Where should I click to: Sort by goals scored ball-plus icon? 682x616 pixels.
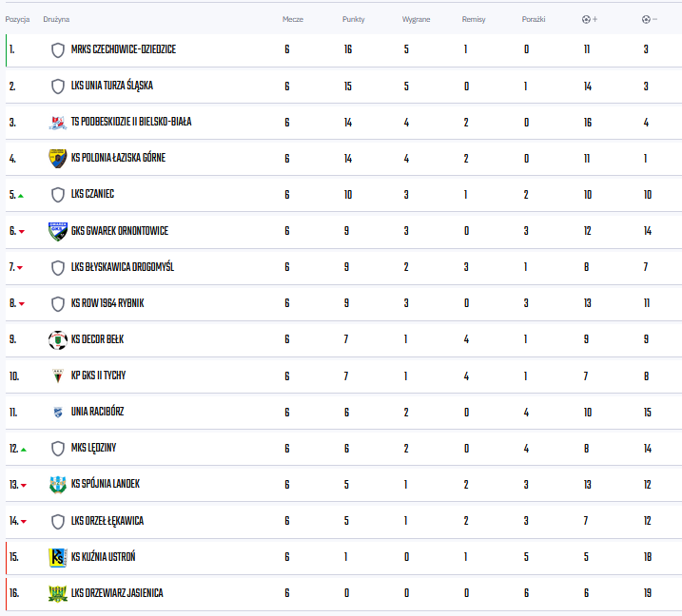tap(590, 19)
